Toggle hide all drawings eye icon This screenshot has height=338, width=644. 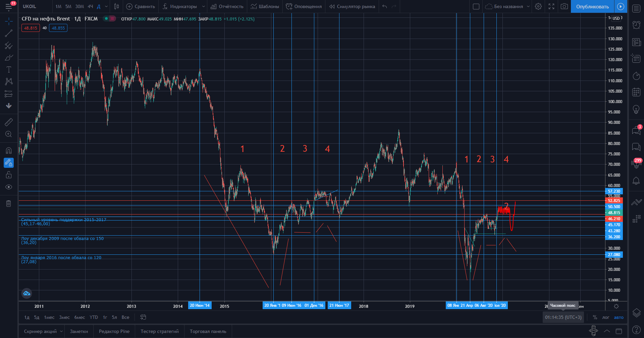coord(9,187)
